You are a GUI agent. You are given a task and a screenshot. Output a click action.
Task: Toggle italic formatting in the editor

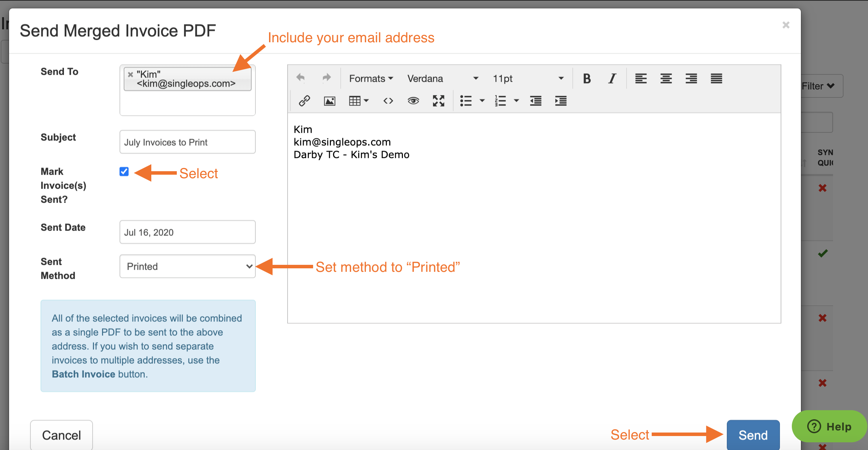coord(612,78)
